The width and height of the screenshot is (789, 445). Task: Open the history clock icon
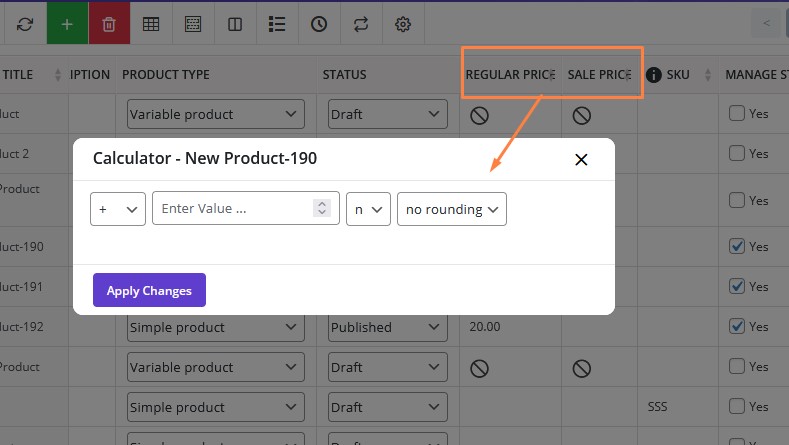(x=319, y=24)
